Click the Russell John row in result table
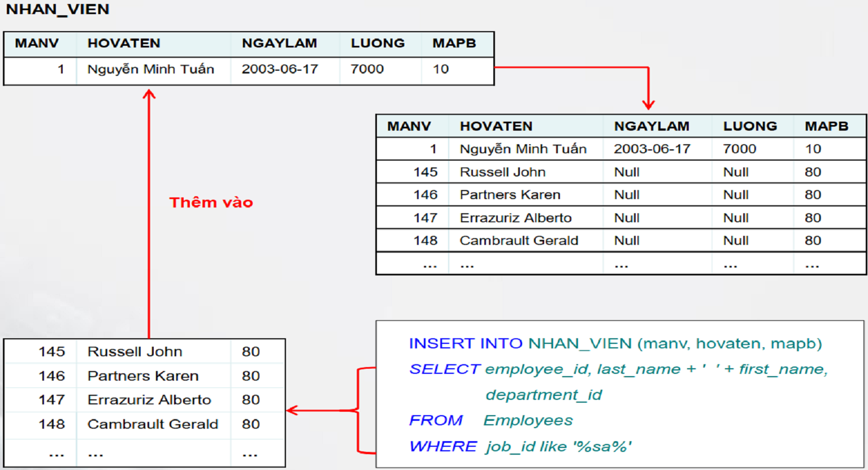The width and height of the screenshot is (868, 470). pos(502,171)
